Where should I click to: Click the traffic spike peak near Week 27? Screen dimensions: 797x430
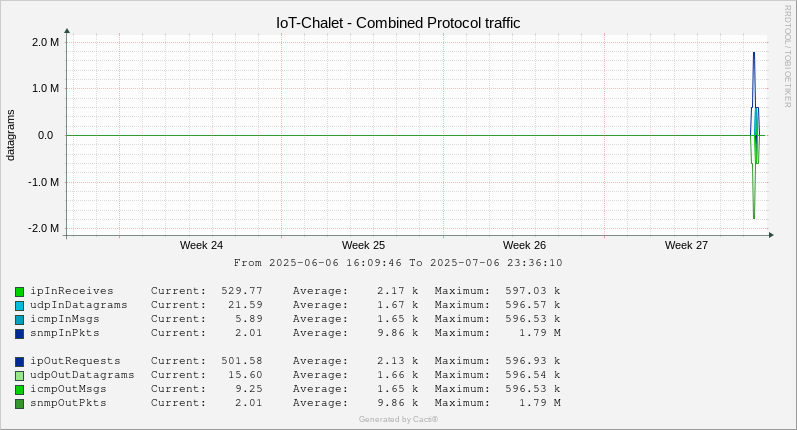tap(754, 53)
